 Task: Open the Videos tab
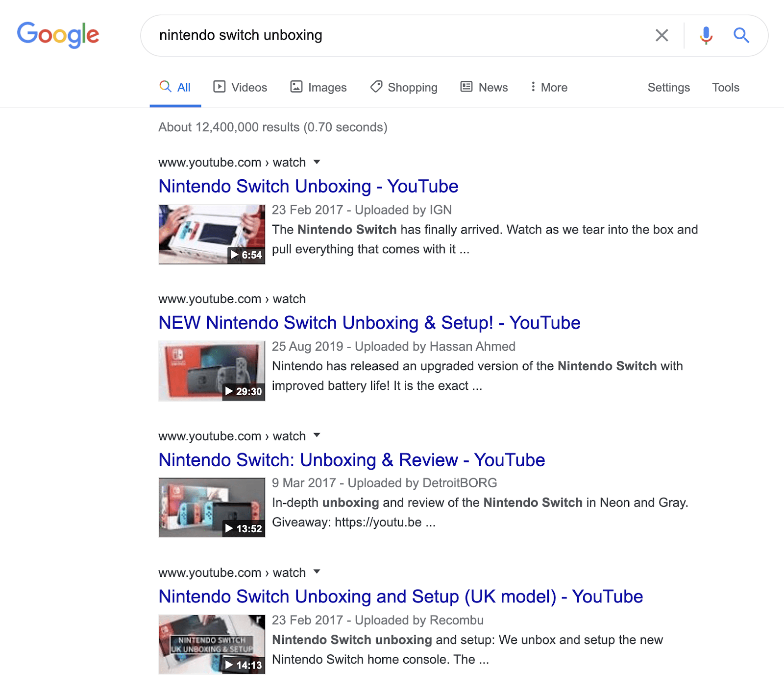pos(240,87)
